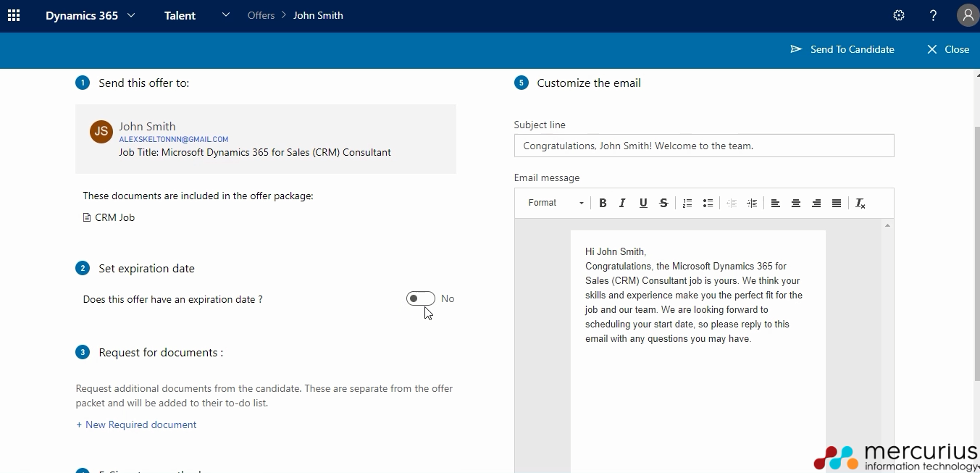Expand the Dynamics 365 dropdown

pos(131,15)
